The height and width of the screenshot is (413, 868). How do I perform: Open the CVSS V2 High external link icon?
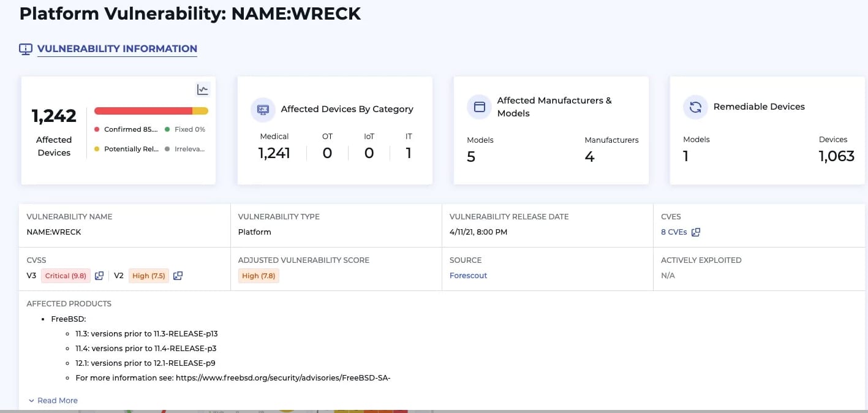(x=178, y=276)
